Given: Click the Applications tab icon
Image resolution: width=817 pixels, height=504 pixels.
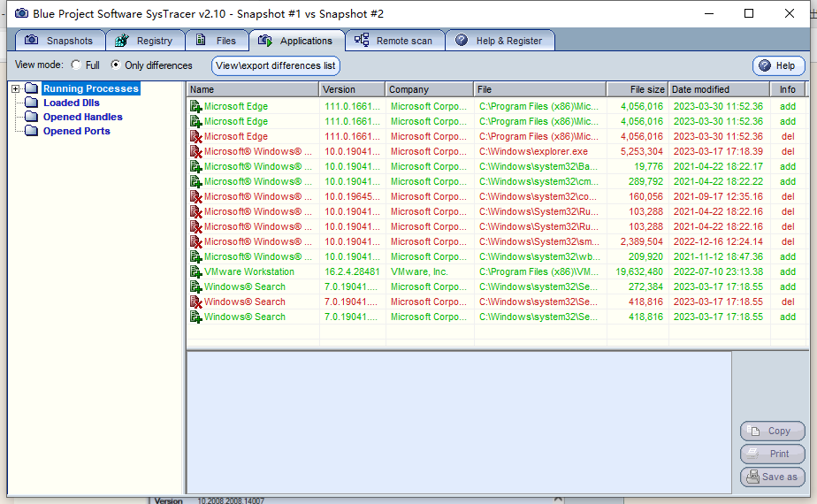Looking at the screenshot, I should pos(265,40).
